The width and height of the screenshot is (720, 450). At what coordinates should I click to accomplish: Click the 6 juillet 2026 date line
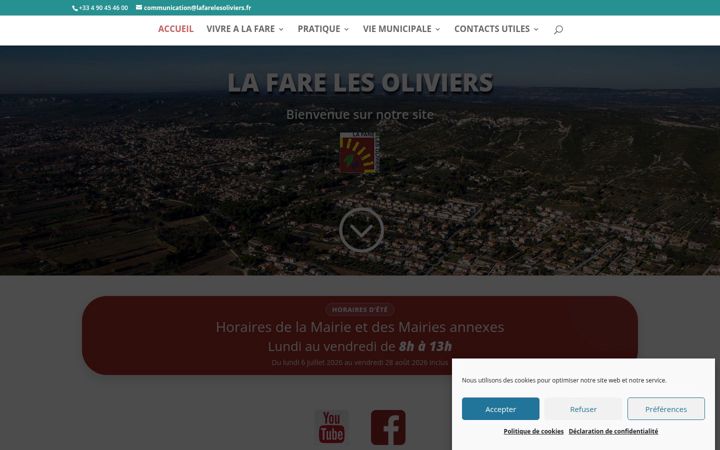tap(360, 363)
